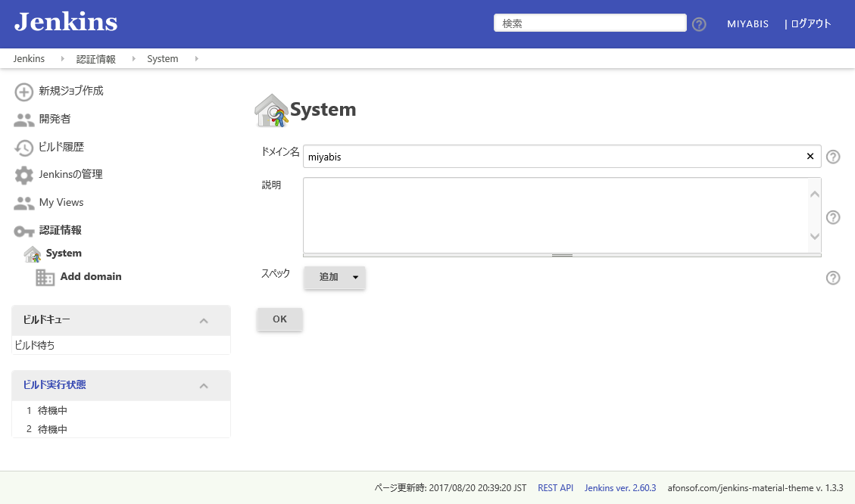The image size is (855, 504).
Task: Open help for the スペック field
Action: click(833, 278)
